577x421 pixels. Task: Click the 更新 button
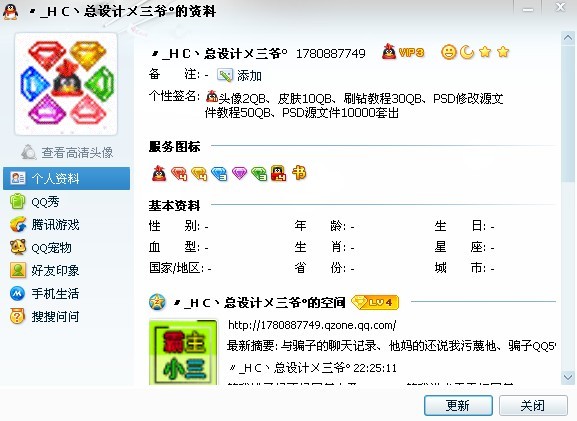(458, 406)
